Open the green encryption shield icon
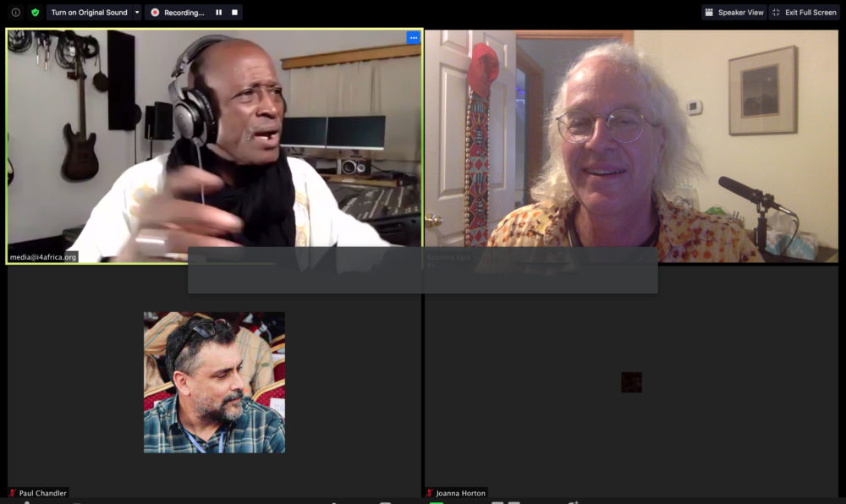Screen dimensions: 846x504 (x=35, y=13)
